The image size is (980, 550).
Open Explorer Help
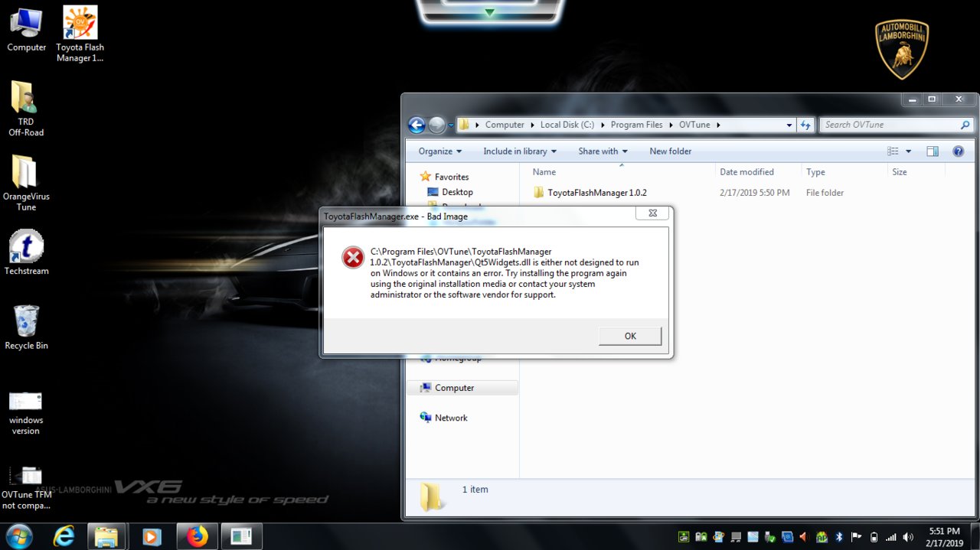(x=958, y=151)
